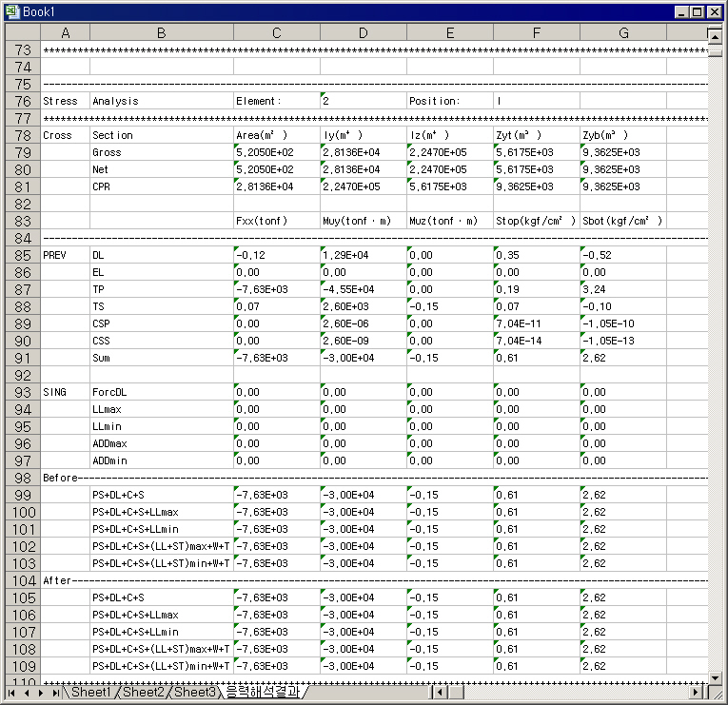Switch to the Sheet1 tab
This screenshot has height=705, width=728.
(x=90, y=693)
